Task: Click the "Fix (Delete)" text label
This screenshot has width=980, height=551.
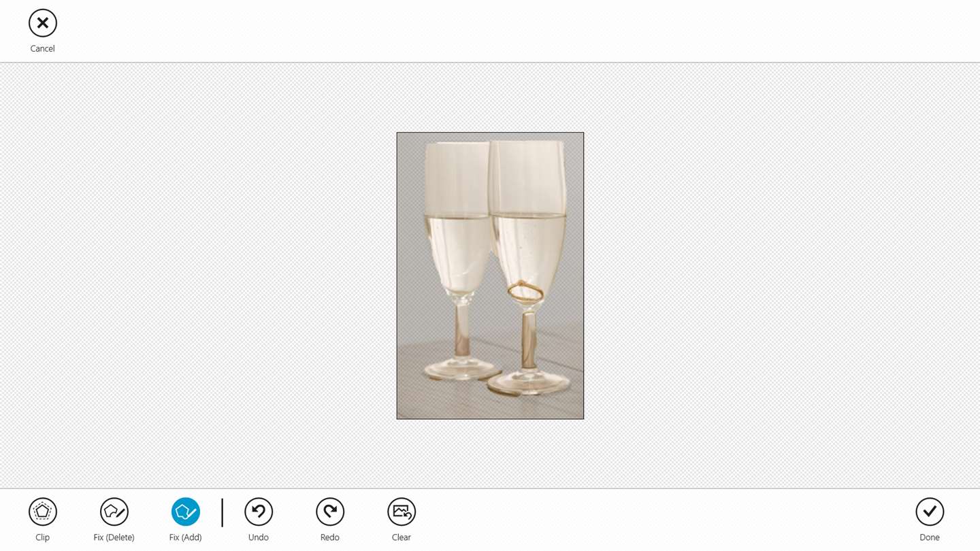Action: click(x=114, y=537)
